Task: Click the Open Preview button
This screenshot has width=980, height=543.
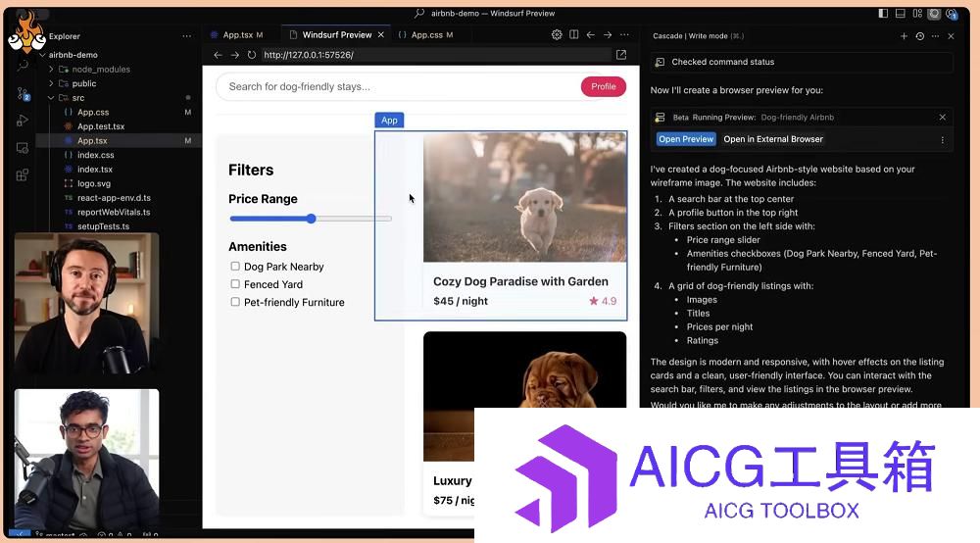Action: [686, 139]
